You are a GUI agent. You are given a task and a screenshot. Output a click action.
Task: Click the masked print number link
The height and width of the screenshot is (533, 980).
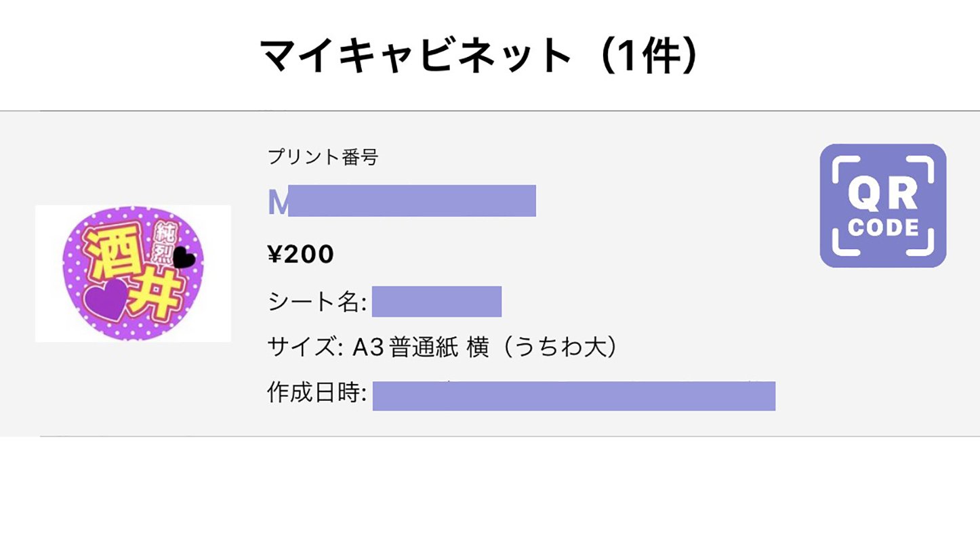tap(402, 201)
